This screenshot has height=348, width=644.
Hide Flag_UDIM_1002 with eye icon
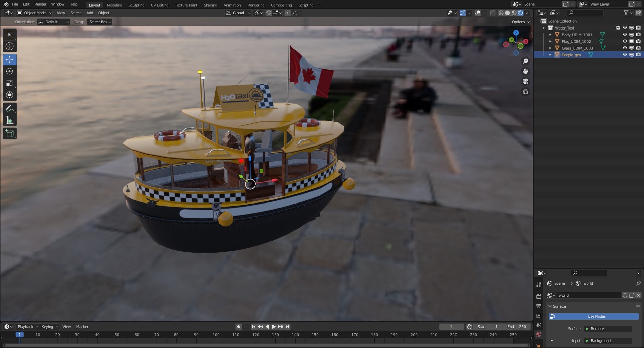625,41
